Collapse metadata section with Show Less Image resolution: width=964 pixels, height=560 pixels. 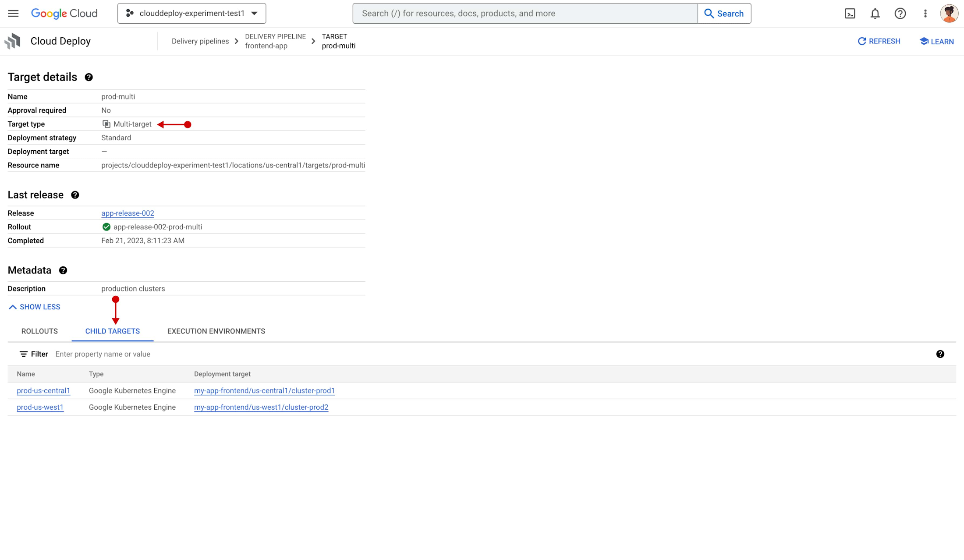[x=34, y=307]
